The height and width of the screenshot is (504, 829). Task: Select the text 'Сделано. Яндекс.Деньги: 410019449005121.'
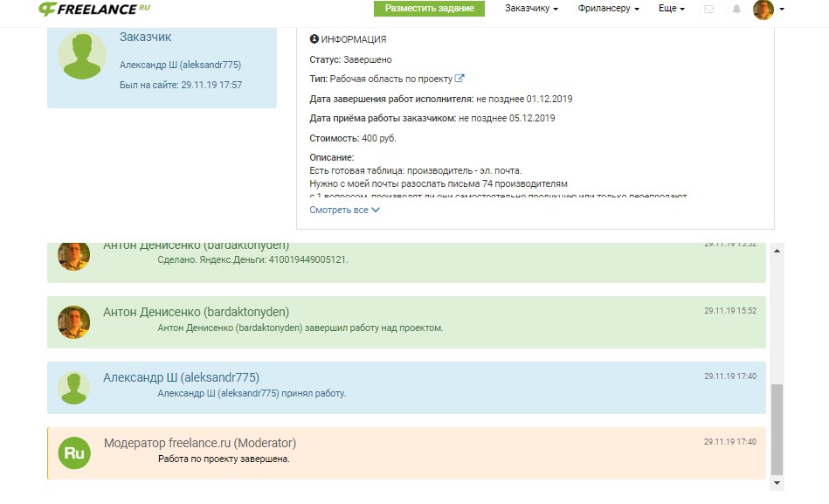click(252, 259)
